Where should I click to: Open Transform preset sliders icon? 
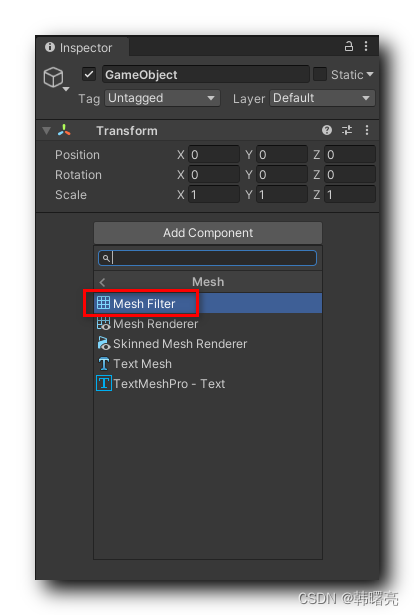347,130
